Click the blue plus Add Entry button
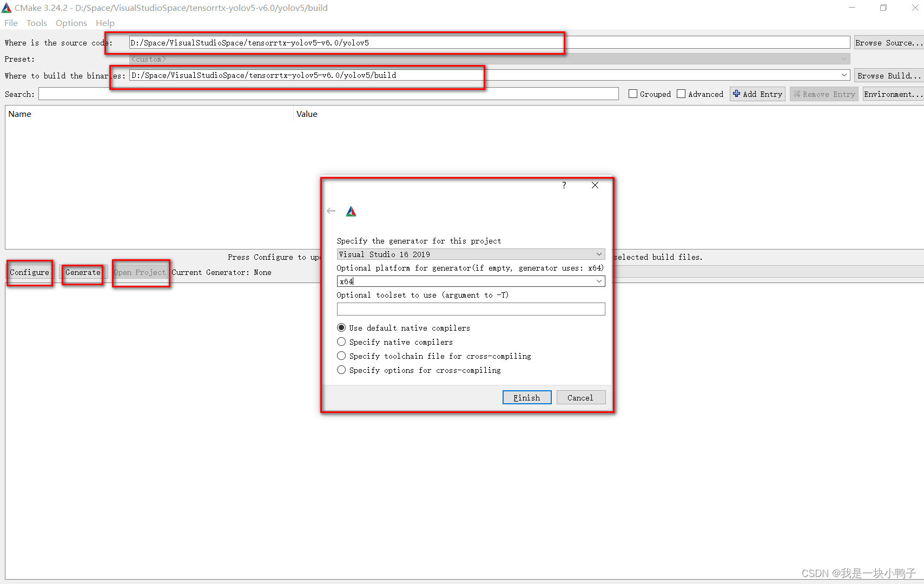Screen dimensions: 924x584 [x=757, y=94]
